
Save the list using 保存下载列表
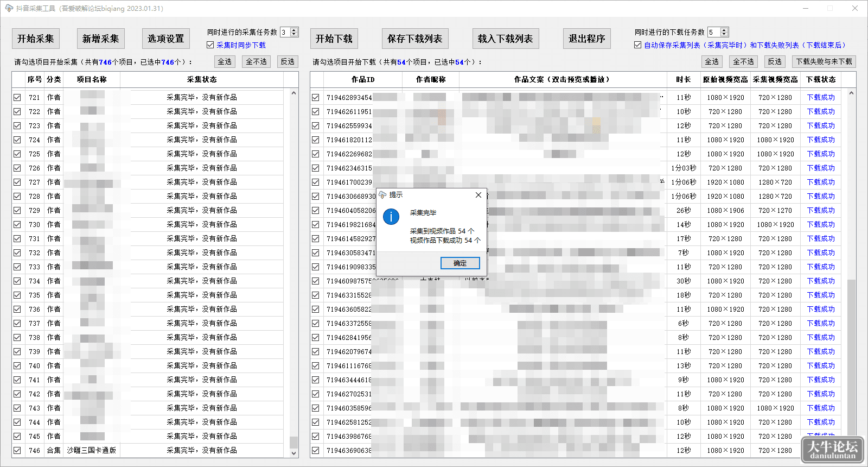coord(415,39)
